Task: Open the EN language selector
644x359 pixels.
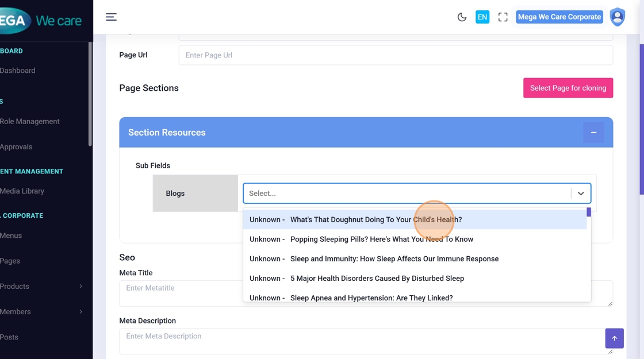Action: click(x=482, y=17)
